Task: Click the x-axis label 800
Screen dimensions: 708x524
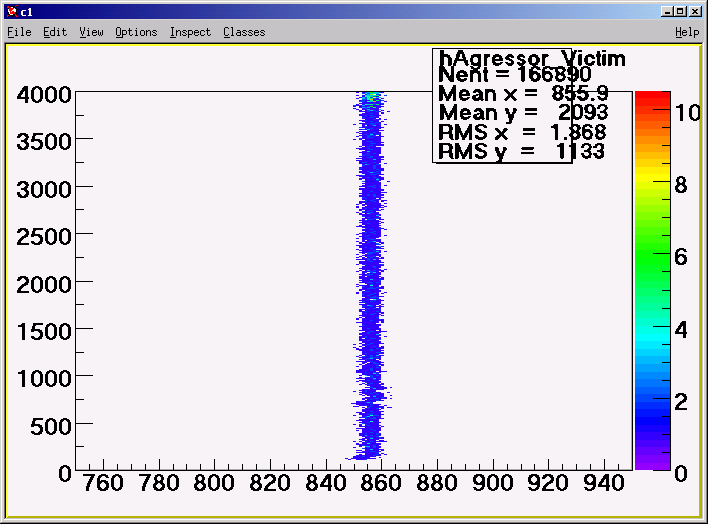Action: point(214,483)
